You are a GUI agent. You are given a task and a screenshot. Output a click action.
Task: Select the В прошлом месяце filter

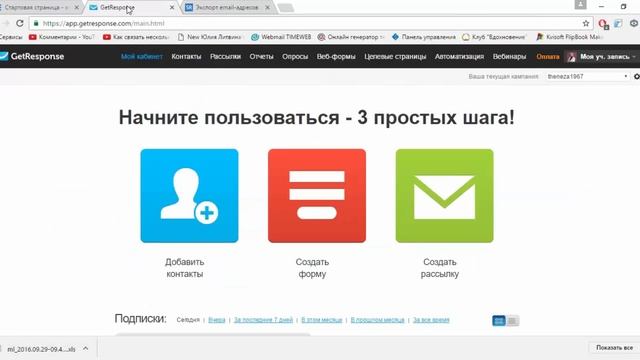(378, 320)
